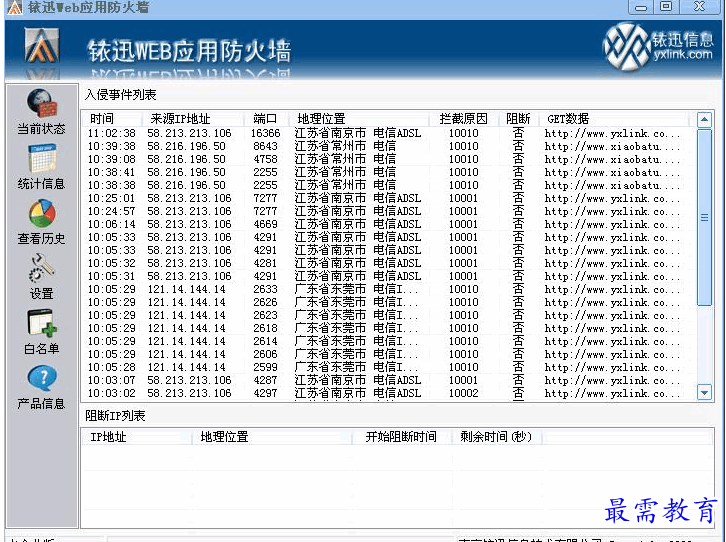Select the 设置 sidebar label
726x542 pixels.
(x=42, y=293)
